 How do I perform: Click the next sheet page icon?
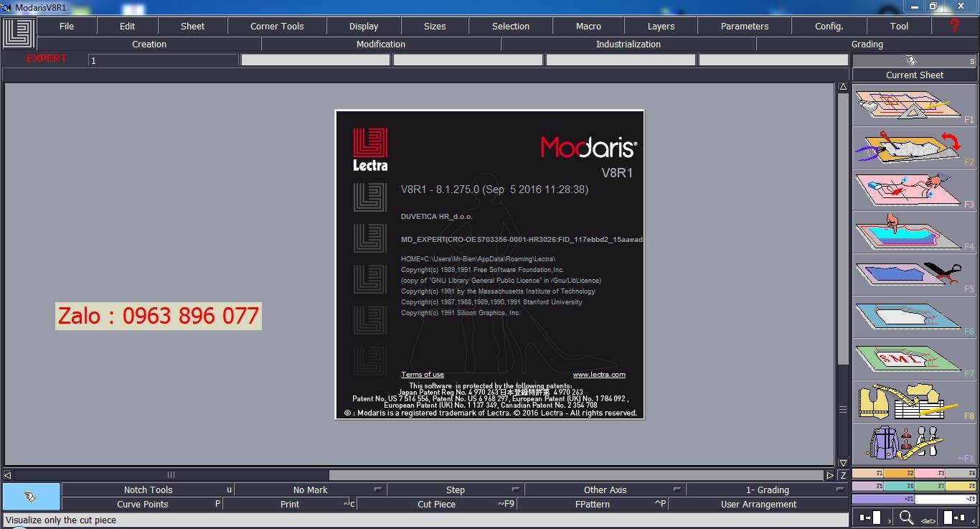(x=872, y=517)
